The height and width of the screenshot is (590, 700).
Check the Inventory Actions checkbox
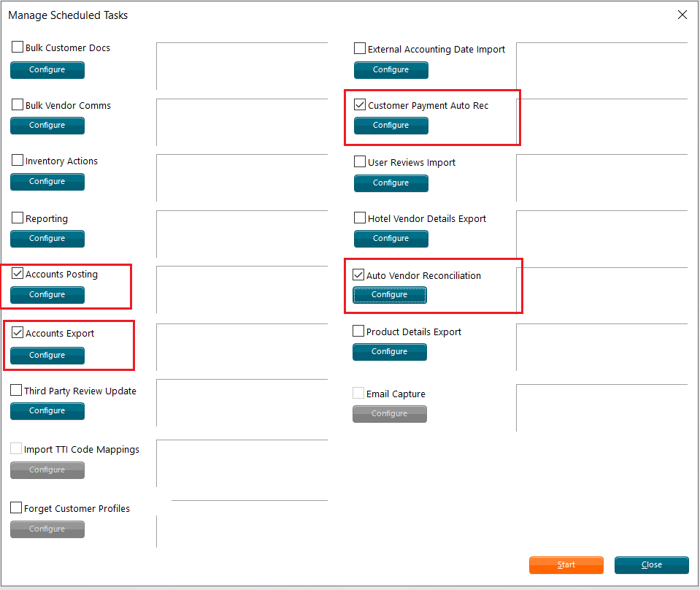18,160
